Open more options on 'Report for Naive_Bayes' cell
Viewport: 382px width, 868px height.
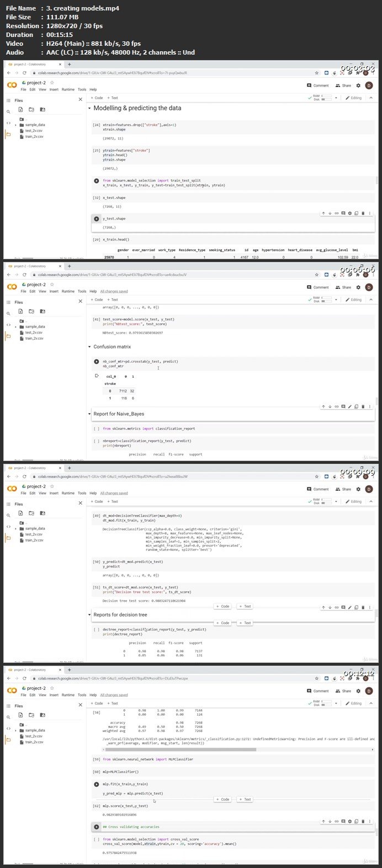coord(370,407)
